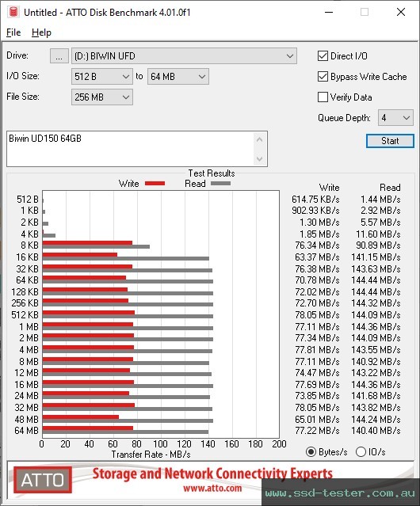Click the 76.34 MB/s write value
The image size is (420, 506).
click(317, 245)
